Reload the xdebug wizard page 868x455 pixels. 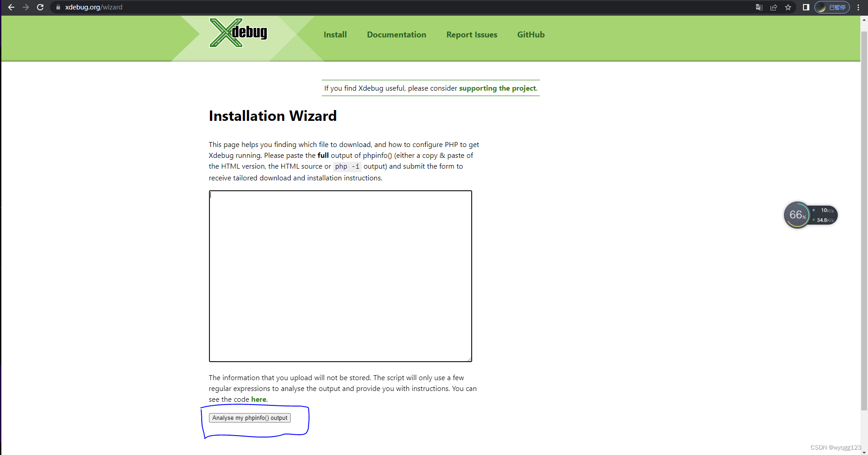[x=40, y=7]
